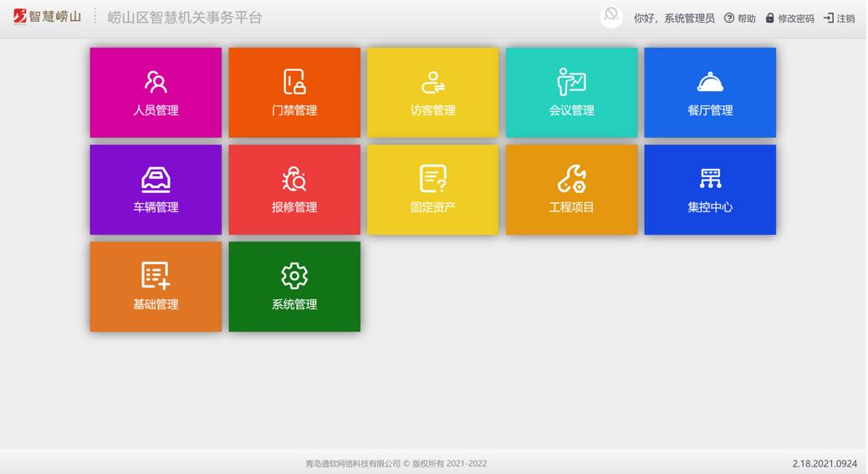The width and height of the screenshot is (868, 474).
Task: Select the 访客管理 visitor management icon
Action: pyautogui.click(x=432, y=82)
